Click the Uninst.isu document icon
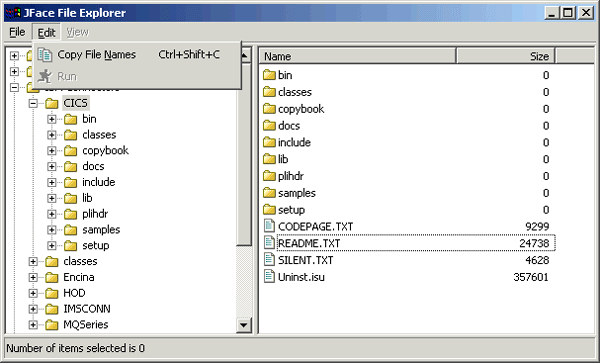 coord(269,276)
